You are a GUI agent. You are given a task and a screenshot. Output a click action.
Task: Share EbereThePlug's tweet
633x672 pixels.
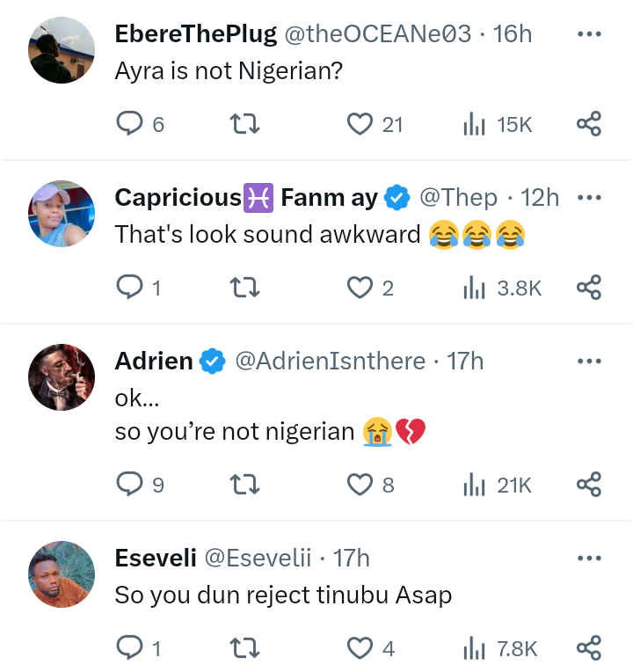click(x=589, y=125)
